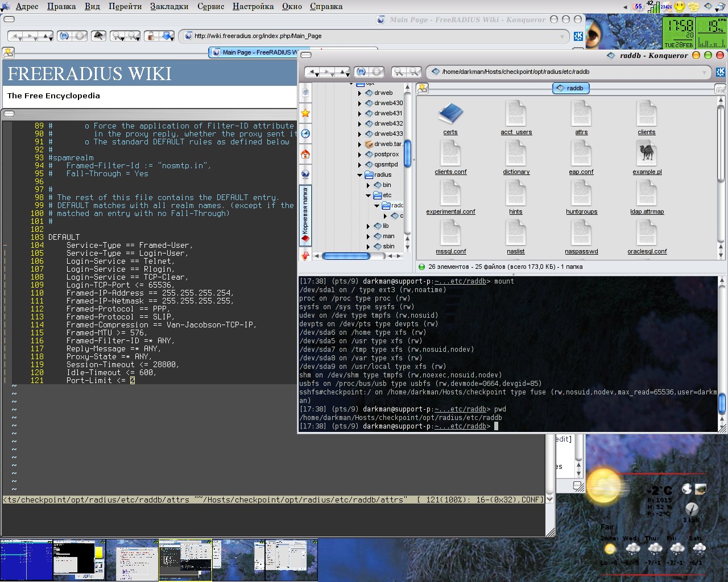
Task: Open the acct_users file
Action: tap(516, 118)
